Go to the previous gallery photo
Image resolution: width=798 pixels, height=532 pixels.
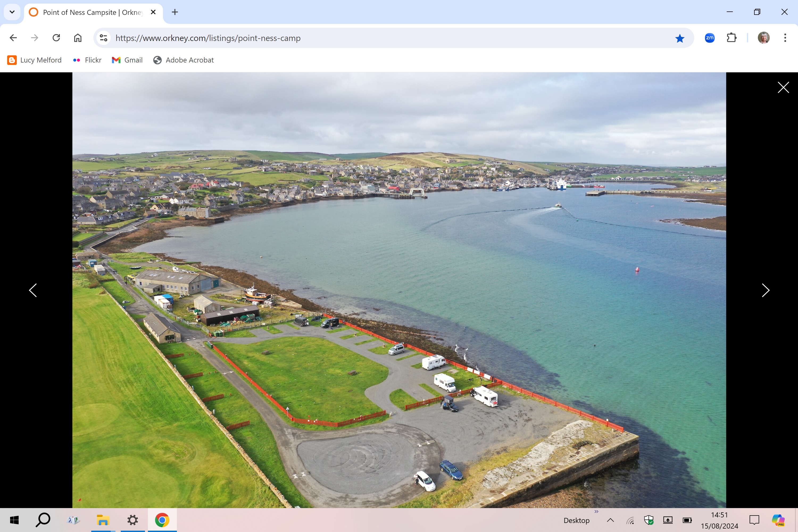[x=33, y=290]
